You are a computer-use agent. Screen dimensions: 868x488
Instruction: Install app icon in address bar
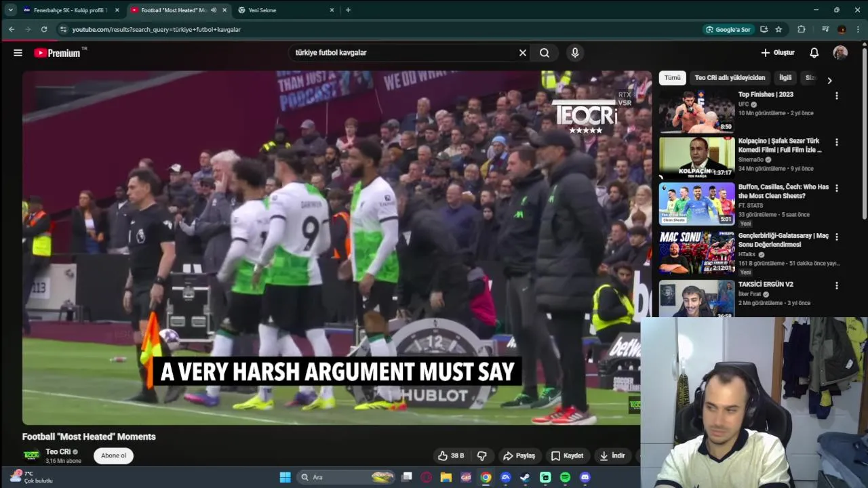tap(764, 30)
